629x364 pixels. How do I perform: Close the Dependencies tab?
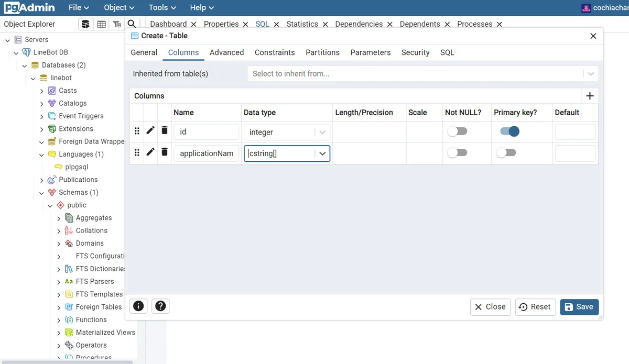pyautogui.click(x=389, y=24)
